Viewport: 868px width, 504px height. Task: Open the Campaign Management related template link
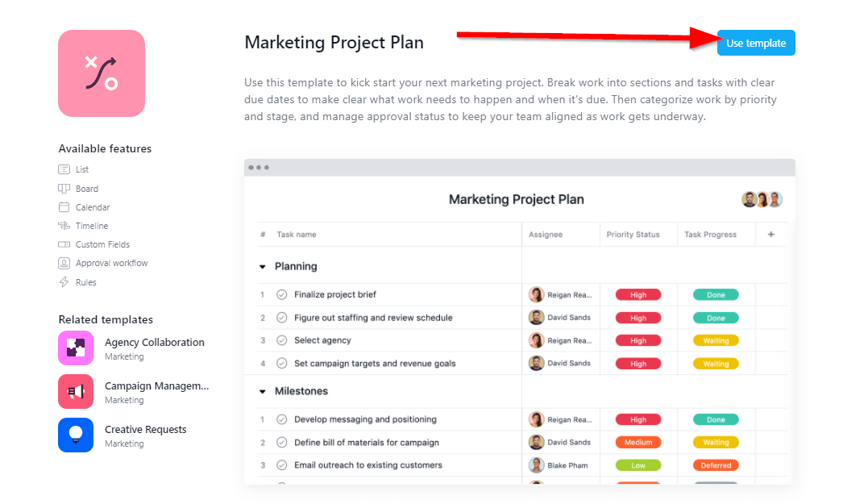(156, 386)
